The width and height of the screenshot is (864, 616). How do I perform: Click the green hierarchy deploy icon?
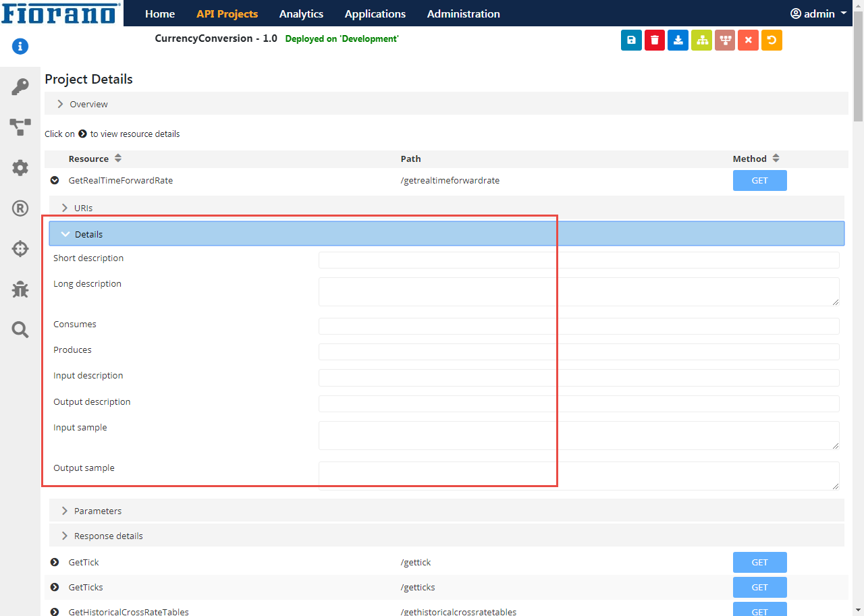point(701,40)
